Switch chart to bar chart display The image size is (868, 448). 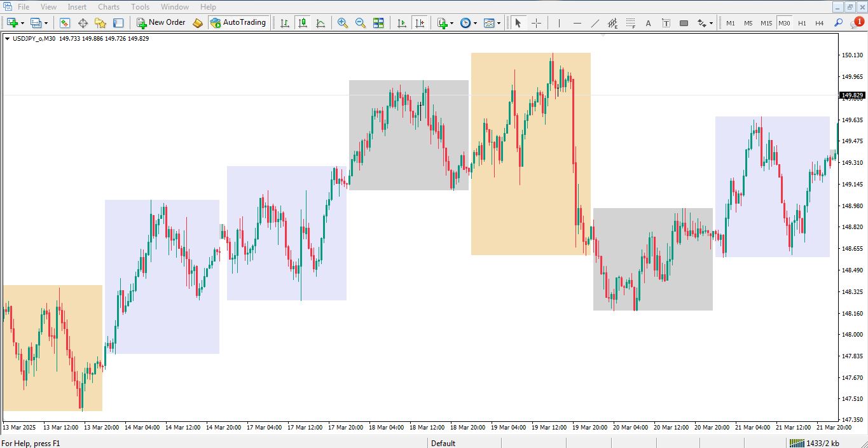pyautogui.click(x=284, y=23)
